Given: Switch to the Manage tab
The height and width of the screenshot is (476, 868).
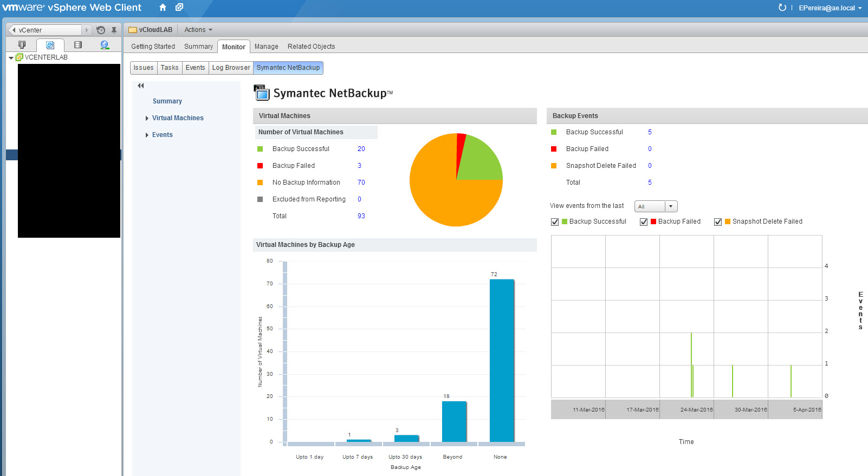Looking at the screenshot, I should pos(266,47).
